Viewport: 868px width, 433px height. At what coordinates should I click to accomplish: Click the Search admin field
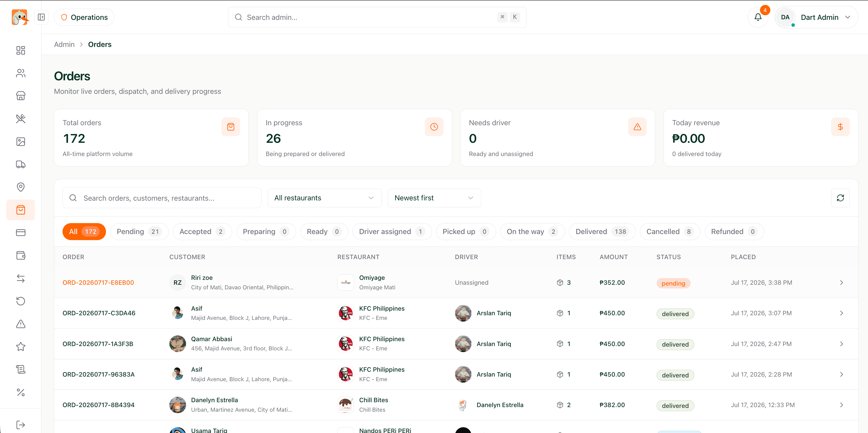[377, 17]
